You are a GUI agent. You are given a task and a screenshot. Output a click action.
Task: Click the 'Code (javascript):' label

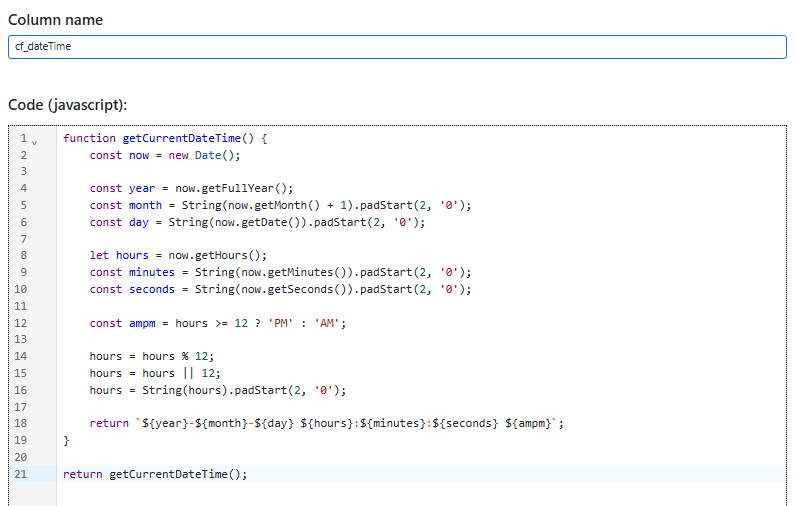pyautogui.click(x=68, y=105)
